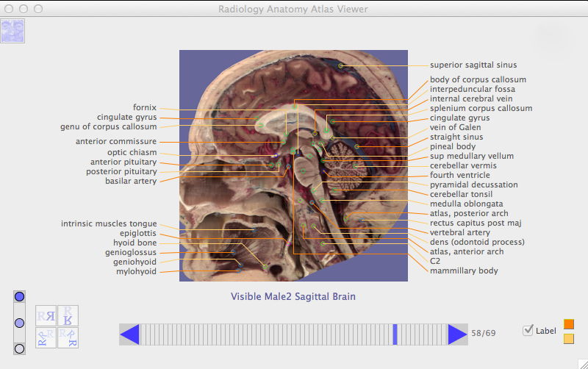
Task: Click the 'mammillary body' label
Action: coord(464,271)
